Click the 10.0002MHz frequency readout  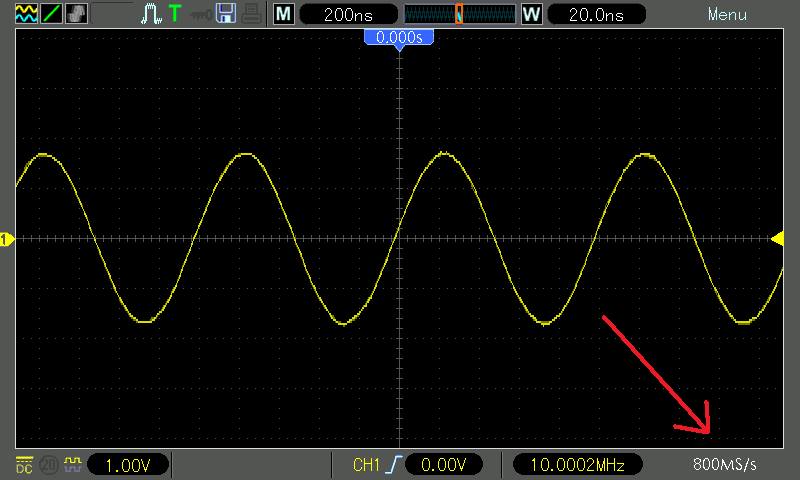[x=578, y=465]
